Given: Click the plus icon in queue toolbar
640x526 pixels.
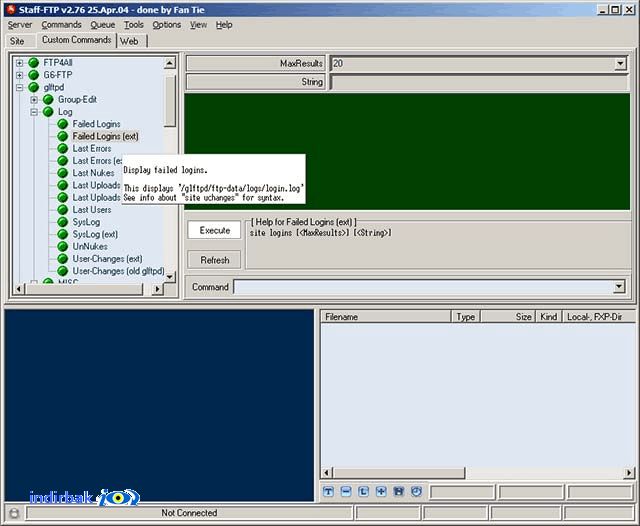Looking at the screenshot, I should [x=381, y=492].
